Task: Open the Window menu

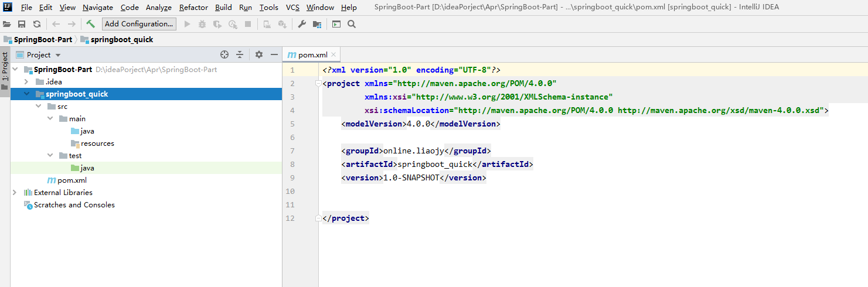Action: pos(320,8)
